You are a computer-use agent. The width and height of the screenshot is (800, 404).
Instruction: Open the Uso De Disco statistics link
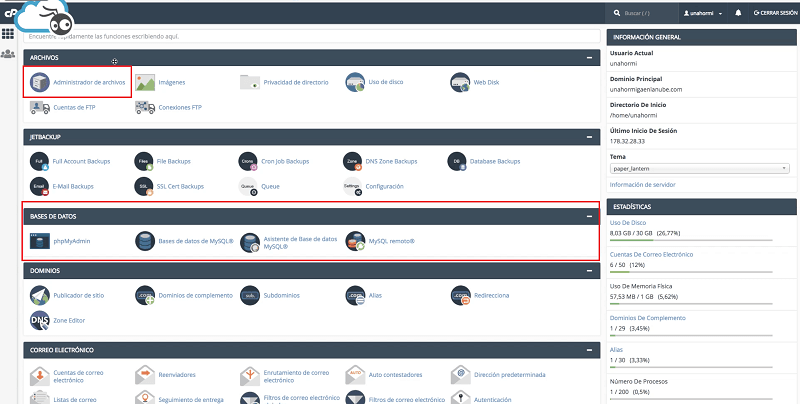click(x=628, y=223)
